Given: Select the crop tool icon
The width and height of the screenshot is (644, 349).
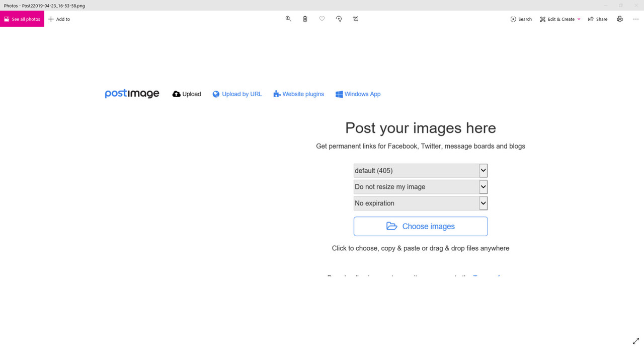Looking at the screenshot, I should tap(356, 19).
